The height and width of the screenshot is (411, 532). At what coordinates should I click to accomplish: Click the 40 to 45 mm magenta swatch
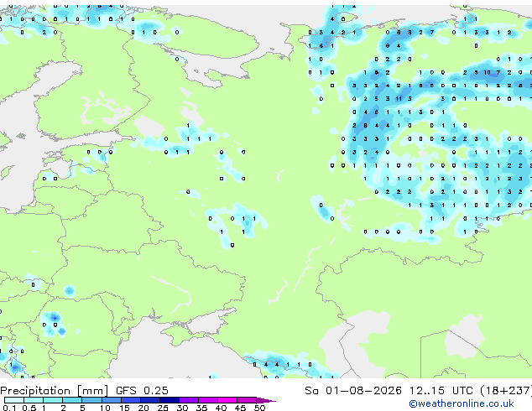pyautogui.click(x=227, y=400)
